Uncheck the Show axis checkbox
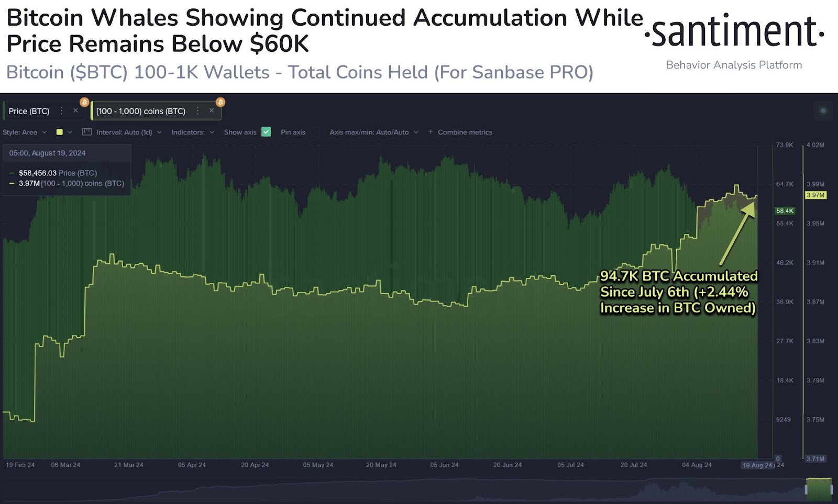This screenshot has width=838, height=504. (x=267, y=132)
